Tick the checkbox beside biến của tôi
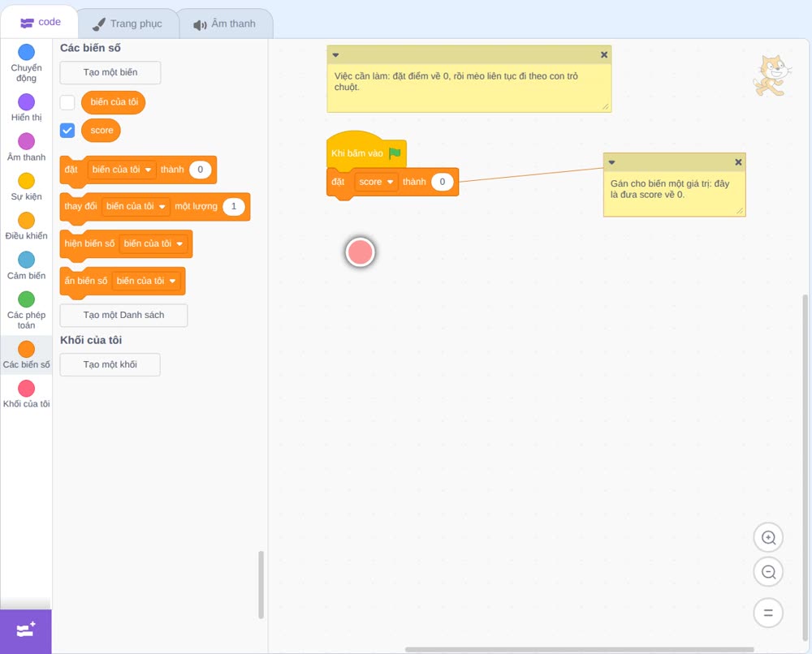The image size is (812, 654). coord(67,102)
